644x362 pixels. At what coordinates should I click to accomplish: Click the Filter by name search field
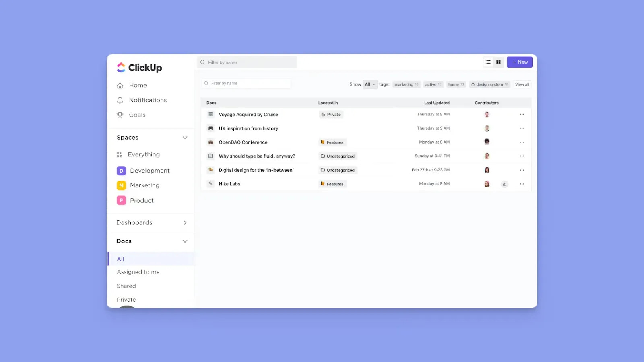coord(247,62)
